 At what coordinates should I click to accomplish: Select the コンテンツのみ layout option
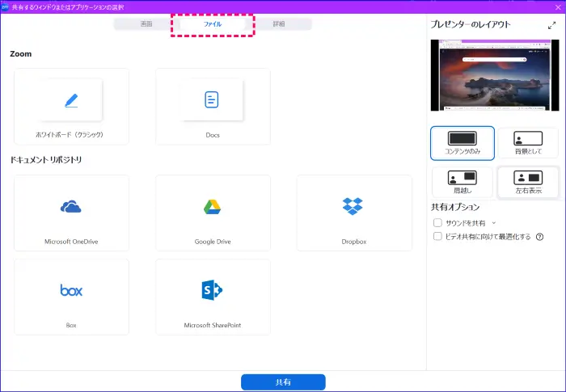pos(463,143)
